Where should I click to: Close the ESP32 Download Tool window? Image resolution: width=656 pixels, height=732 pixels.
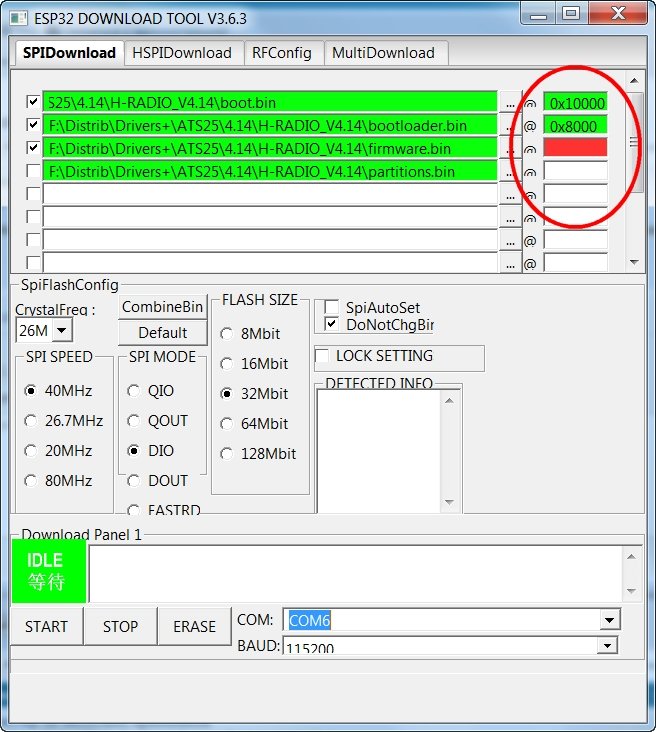click(618, 14)
